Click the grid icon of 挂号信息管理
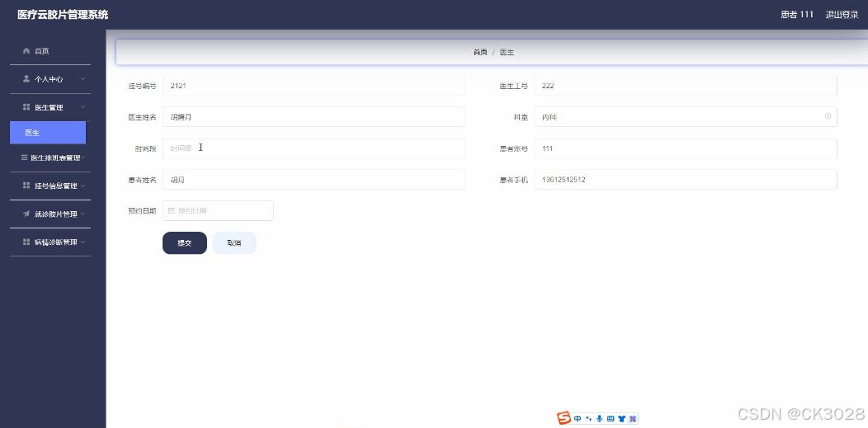 pos(26,186)
